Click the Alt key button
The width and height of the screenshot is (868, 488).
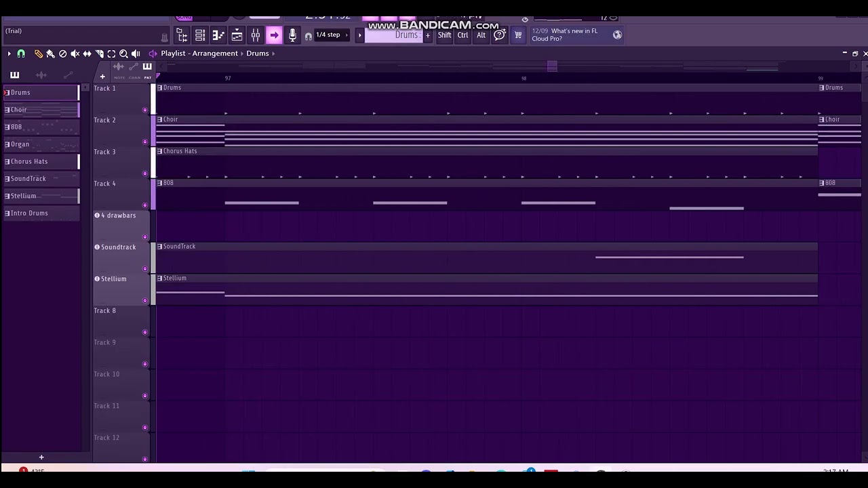481,35
